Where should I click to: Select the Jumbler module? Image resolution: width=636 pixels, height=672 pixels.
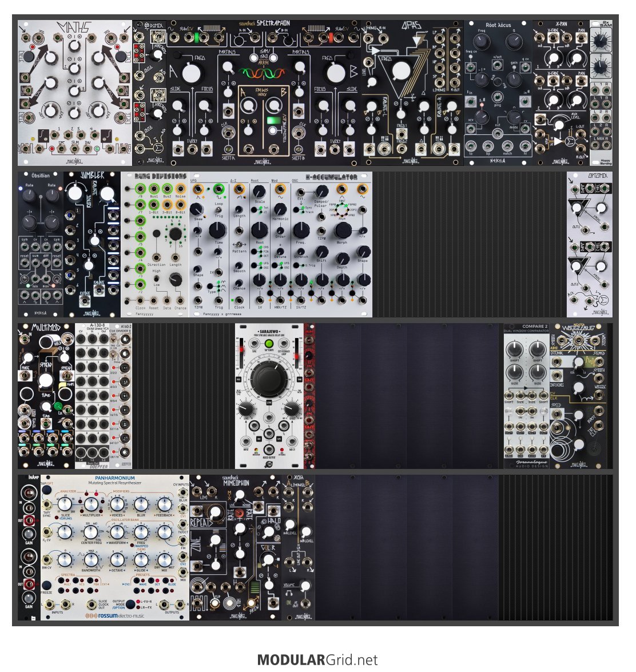click(x=92, y=244)
